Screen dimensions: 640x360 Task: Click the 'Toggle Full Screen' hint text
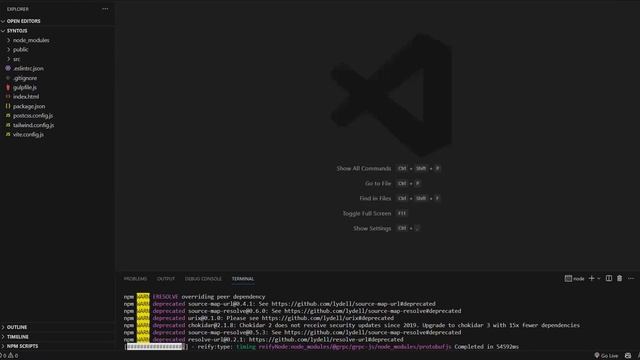tap(367, 213)
